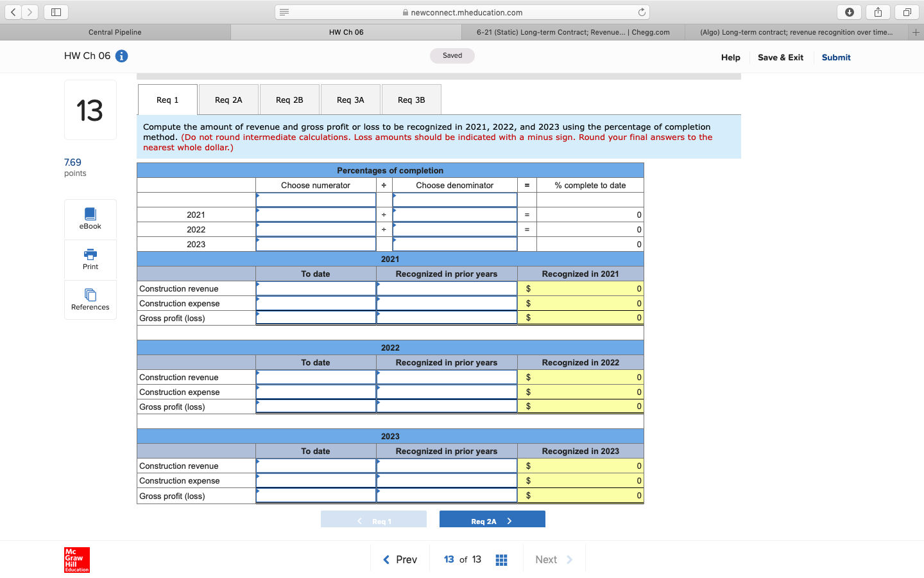Click the Print icon in the sidebar
Image resolution: width=924 pixels, height=578 pixels.
(x=90, y=259)
